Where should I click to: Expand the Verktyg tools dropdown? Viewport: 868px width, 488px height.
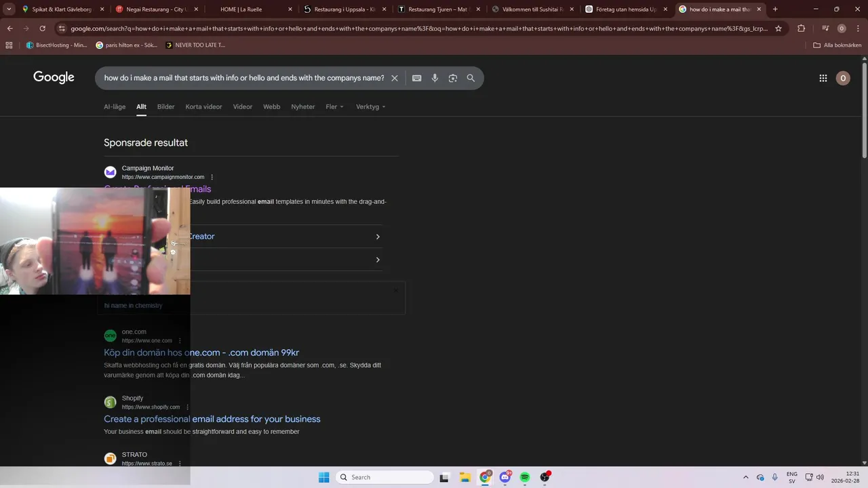[x=371, y=106]
